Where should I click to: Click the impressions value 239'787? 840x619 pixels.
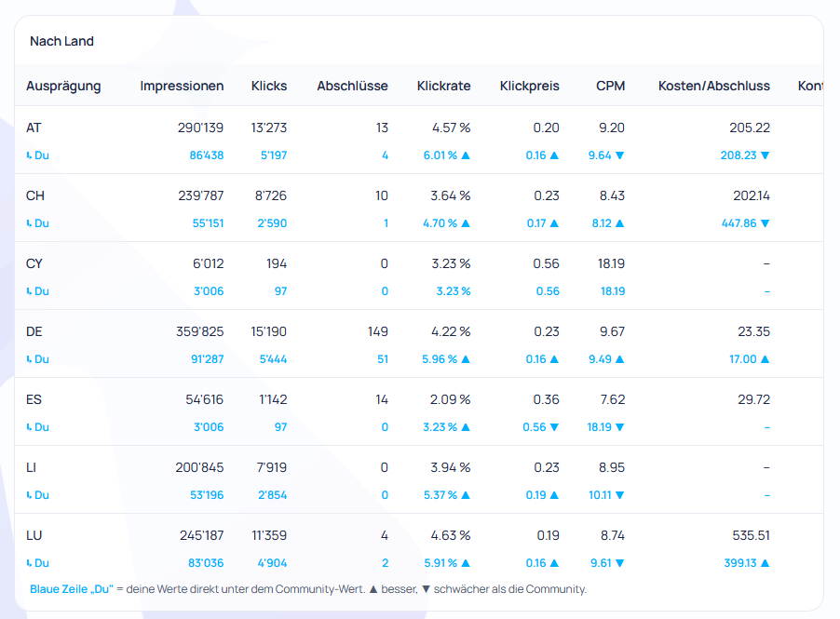(x=201, y=196)
